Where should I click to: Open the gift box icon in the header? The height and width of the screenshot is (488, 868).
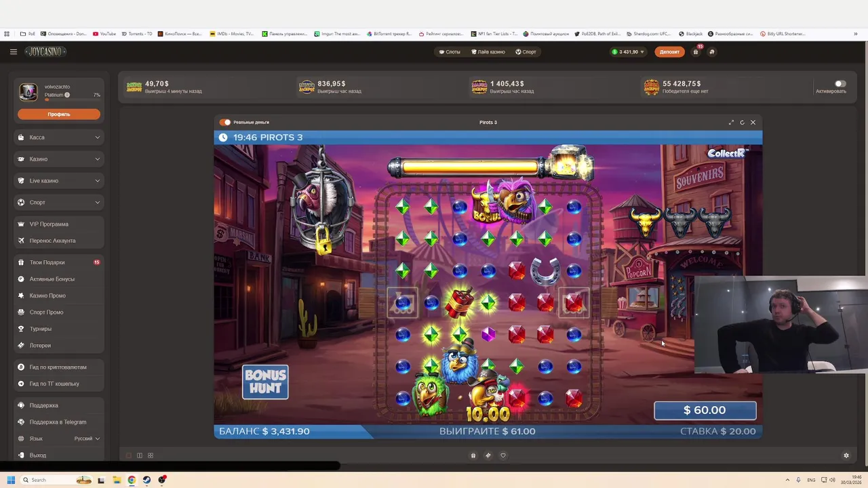tap(695, 52)
